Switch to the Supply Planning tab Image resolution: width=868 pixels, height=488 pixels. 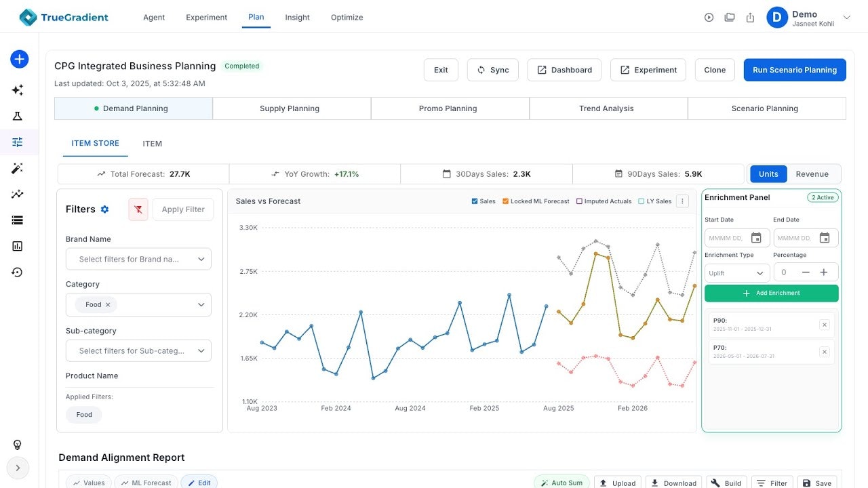[290, 108]
